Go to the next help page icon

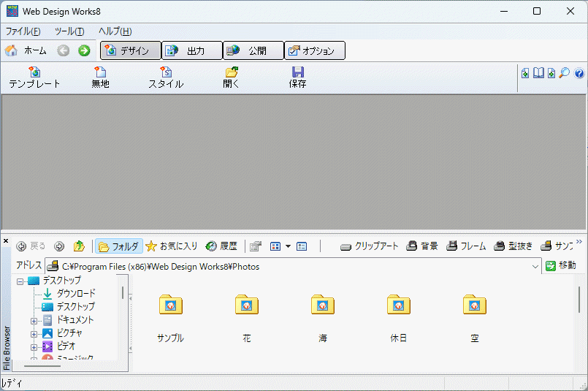[551, 73]
